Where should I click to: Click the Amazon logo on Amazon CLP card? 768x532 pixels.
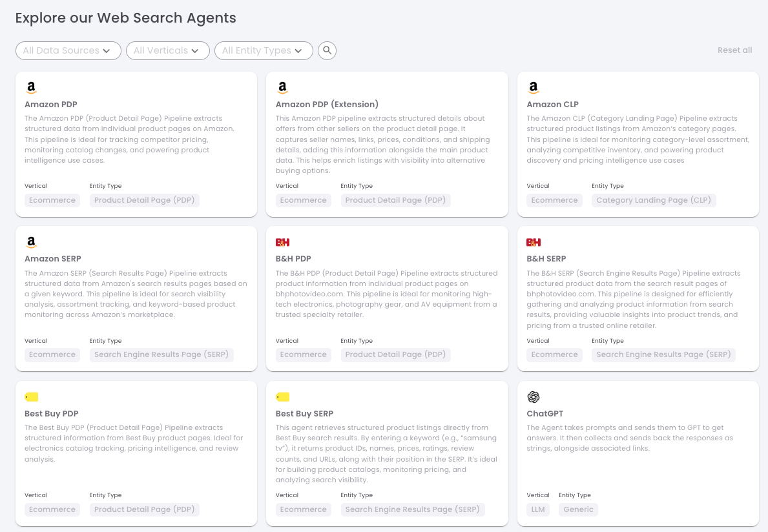pyautogui.click(x=534, y=88)
